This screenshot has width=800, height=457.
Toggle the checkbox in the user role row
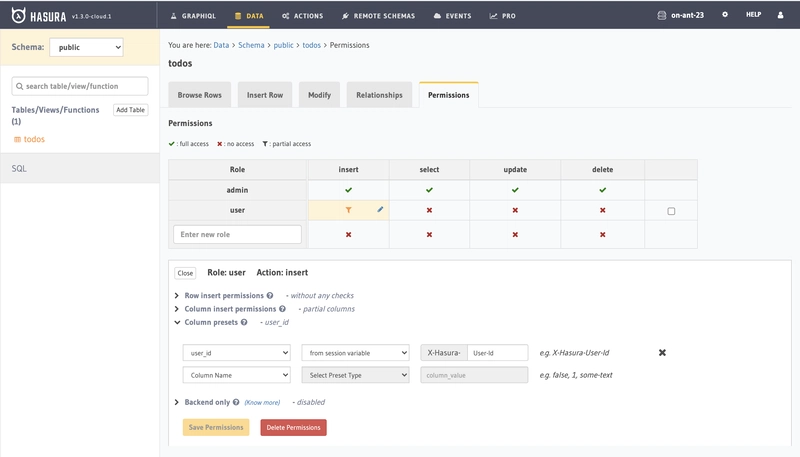[x=671, y=211]
